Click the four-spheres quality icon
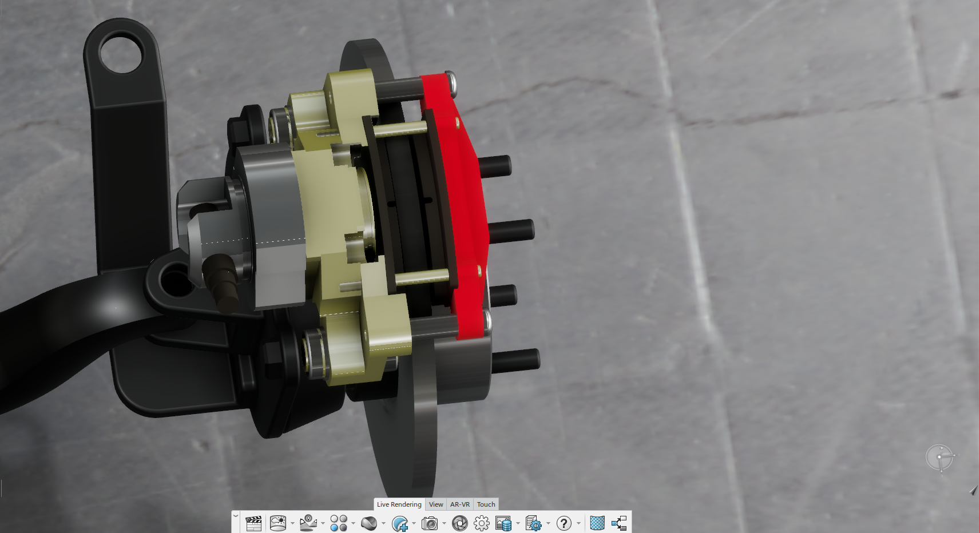 (339, 523)
